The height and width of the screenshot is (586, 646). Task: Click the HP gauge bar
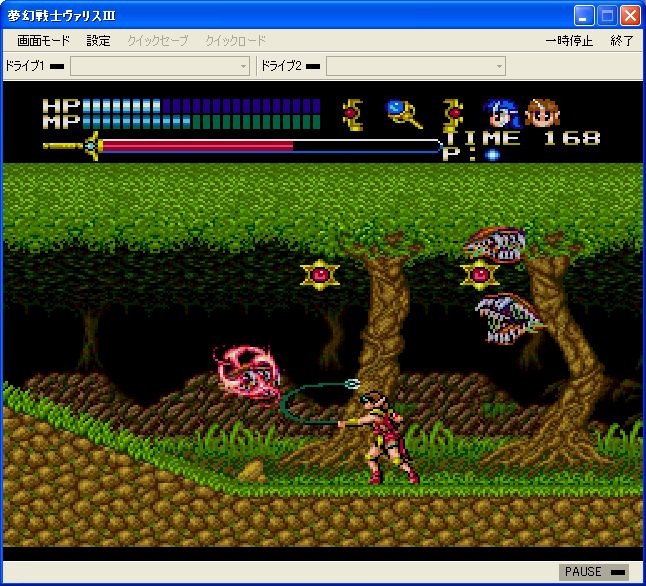pos(201,106)
